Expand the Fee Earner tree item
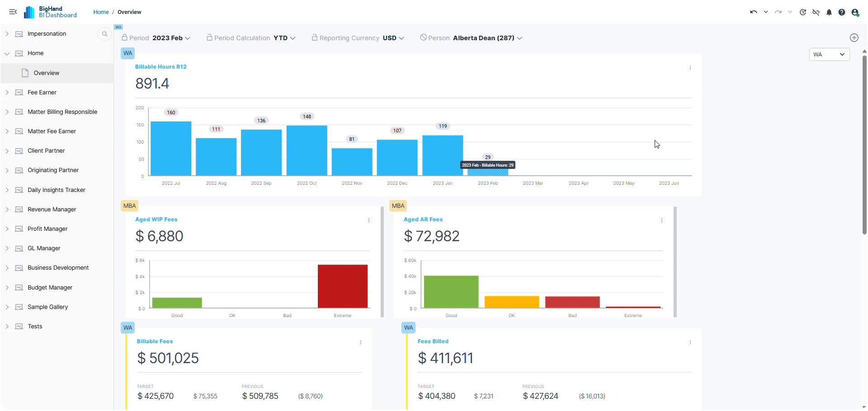 (x=7, y=93)
